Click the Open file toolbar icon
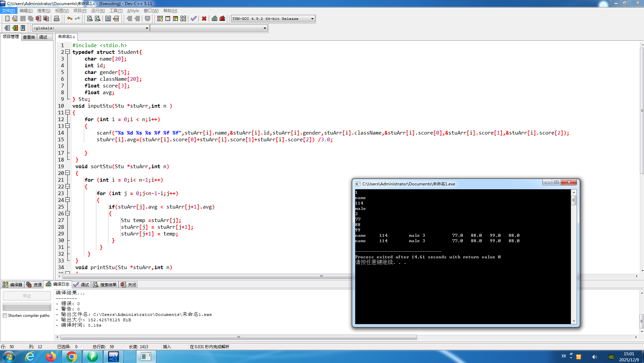This screenshot has height=363, width=644. (x=15, y=19)
